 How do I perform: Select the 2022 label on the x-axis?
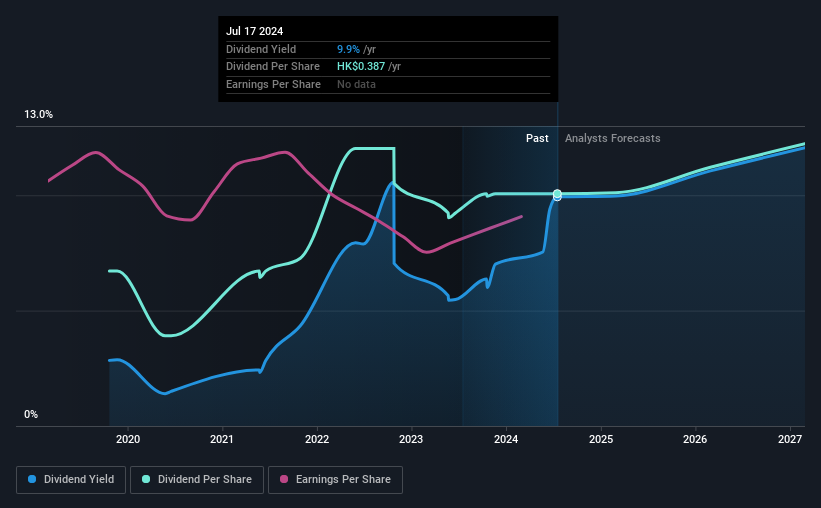[317, 439]
